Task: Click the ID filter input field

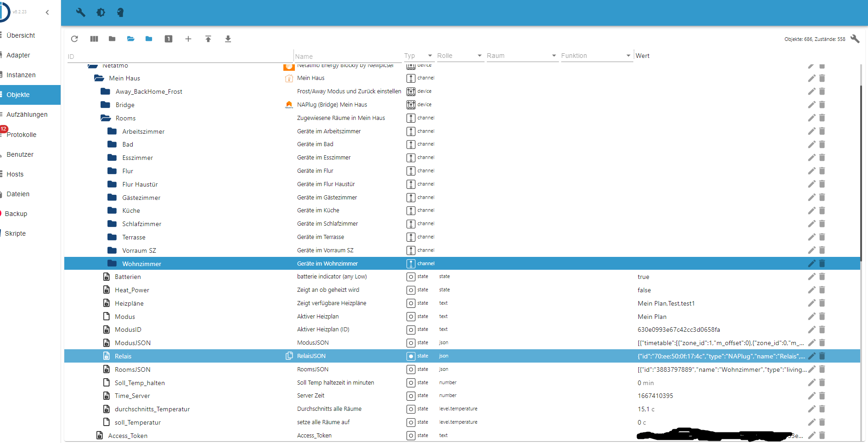Action: pyautogui.click(x=180, y=57)
